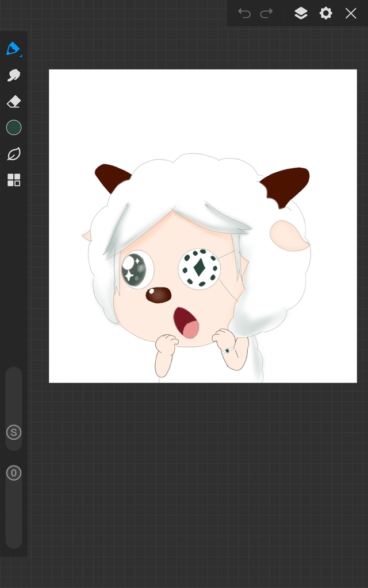Open the layers panel
Screen dimensions: 368x588
click(301, 13)
